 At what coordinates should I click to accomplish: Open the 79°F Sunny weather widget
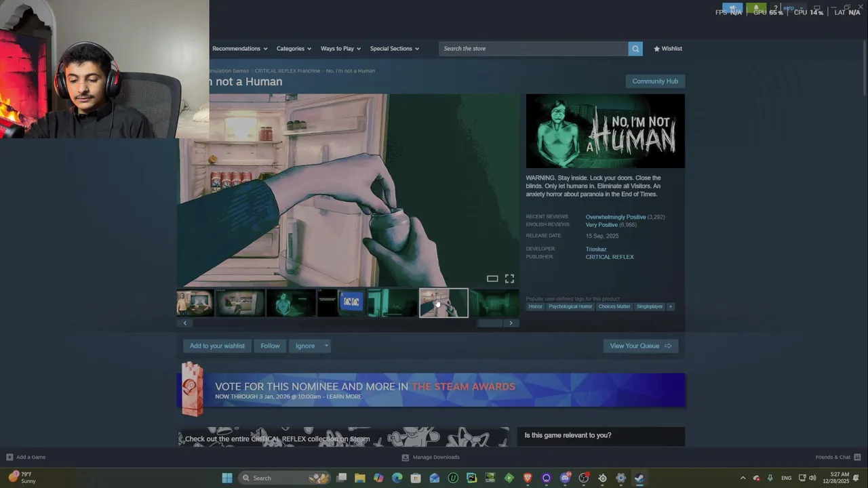click(x=22, y=478)
